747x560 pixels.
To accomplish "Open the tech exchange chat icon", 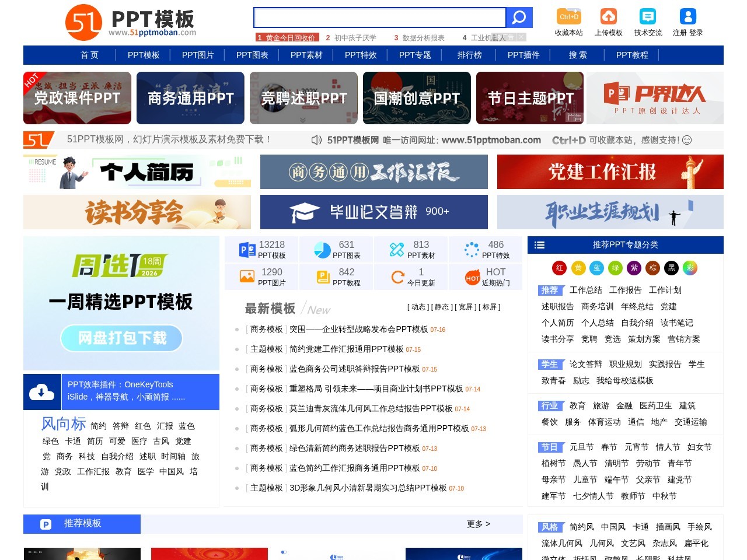I will [648, 16].
